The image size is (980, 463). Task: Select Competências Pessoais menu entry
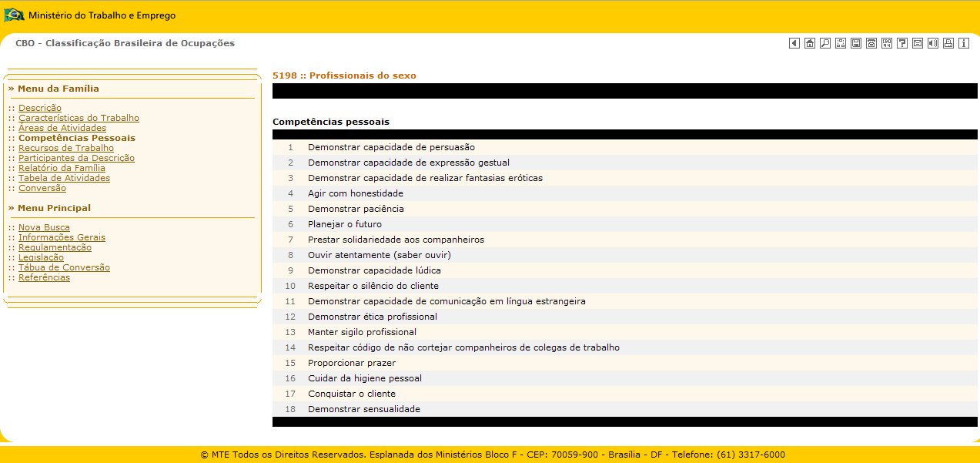(77, 138)
